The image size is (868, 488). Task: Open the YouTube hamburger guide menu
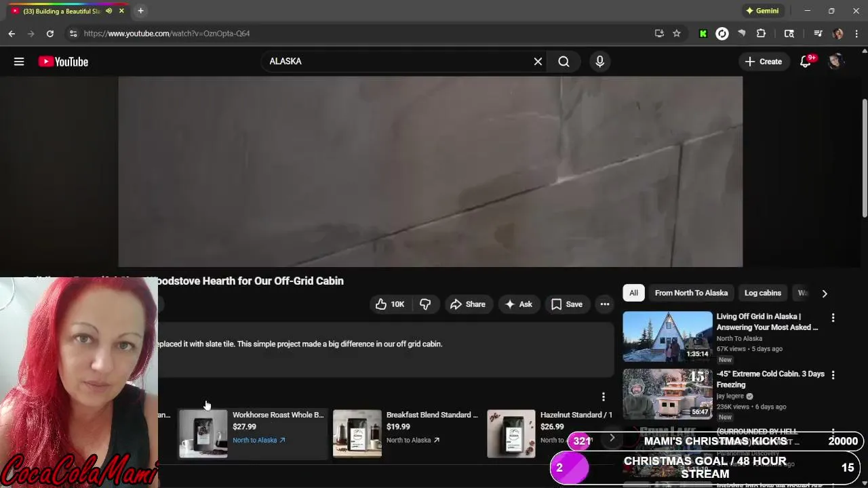pyautogui.click(x=19, y=62)
